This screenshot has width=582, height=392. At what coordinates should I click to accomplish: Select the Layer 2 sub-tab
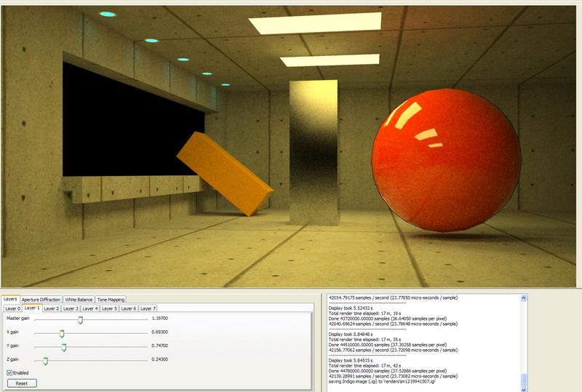[52, 308]
